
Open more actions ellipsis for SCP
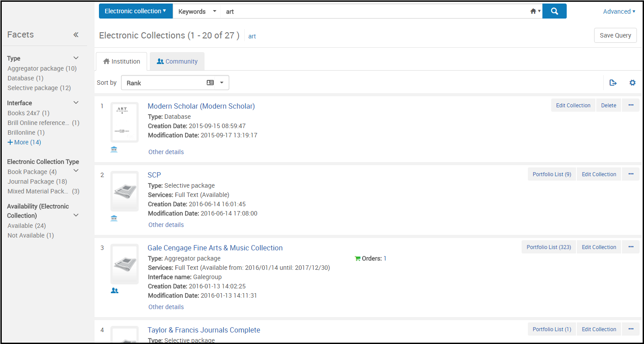click(x=631, y=174)
